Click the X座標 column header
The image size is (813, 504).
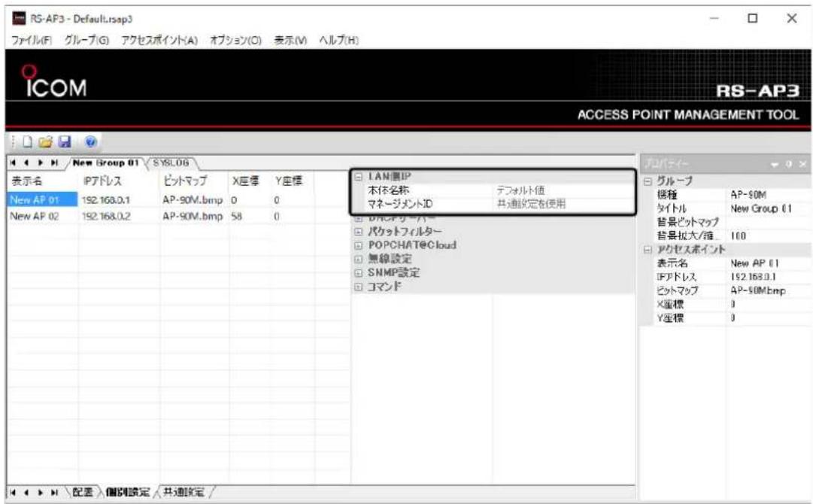(250, 181)
